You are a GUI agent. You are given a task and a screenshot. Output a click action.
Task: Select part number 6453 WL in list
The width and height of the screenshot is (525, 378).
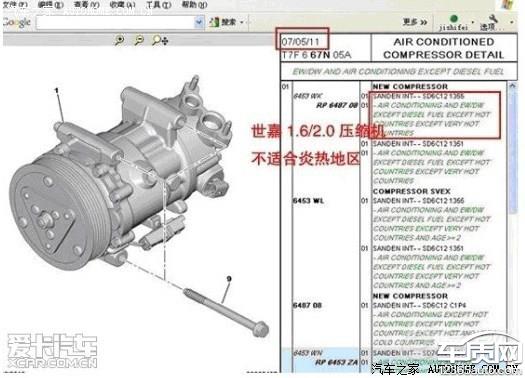pos(308,201)
